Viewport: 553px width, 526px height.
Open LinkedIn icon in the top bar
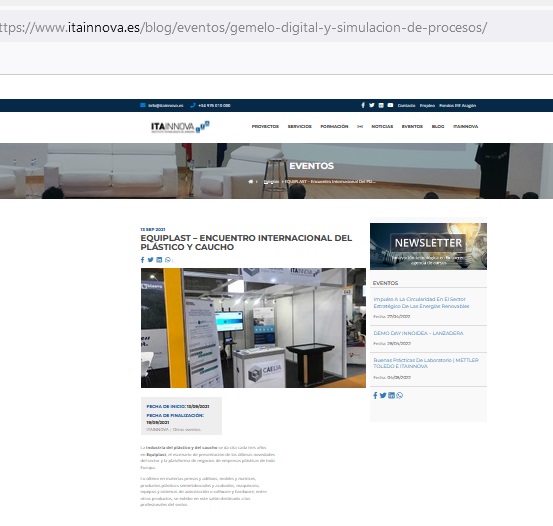coord(381,105)
